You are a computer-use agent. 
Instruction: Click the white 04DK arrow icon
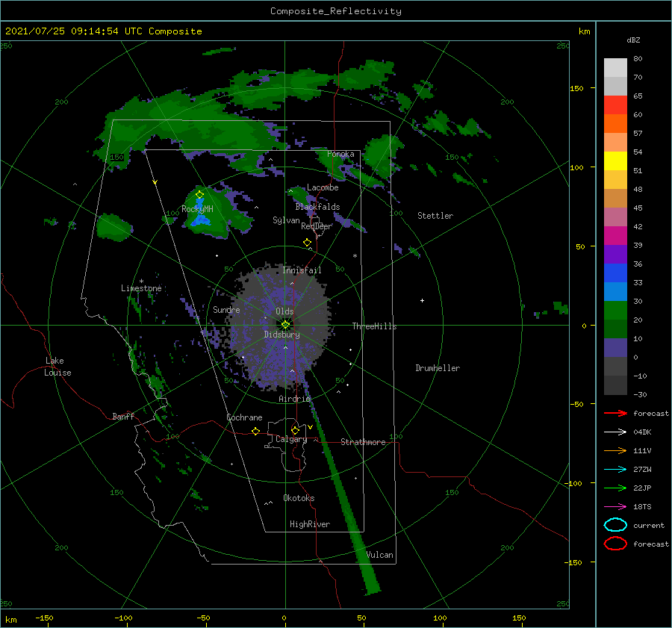point(615,432)
